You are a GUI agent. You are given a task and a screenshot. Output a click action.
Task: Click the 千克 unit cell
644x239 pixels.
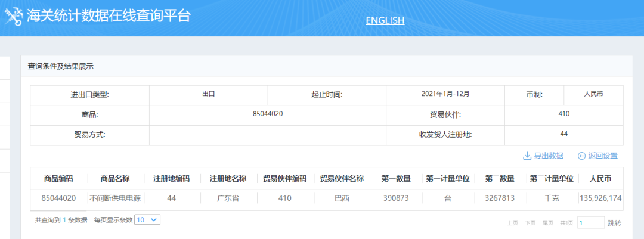552,198
